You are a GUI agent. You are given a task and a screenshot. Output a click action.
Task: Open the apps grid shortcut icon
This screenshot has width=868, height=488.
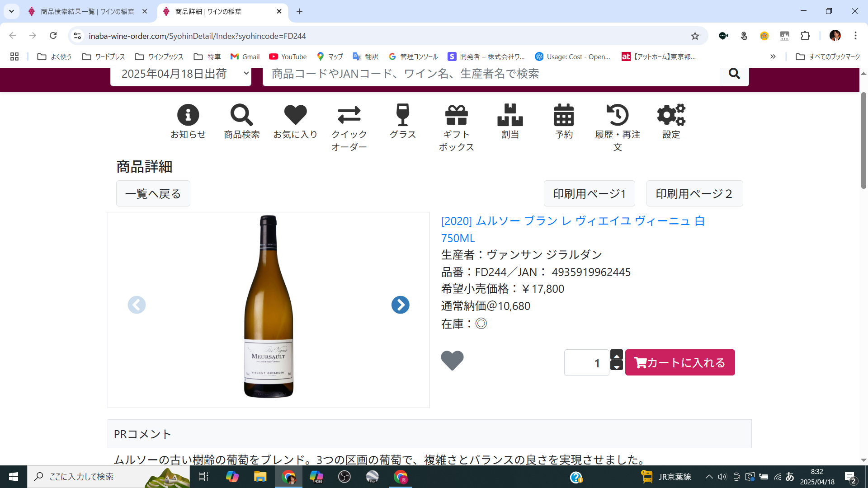click(14, 56)
